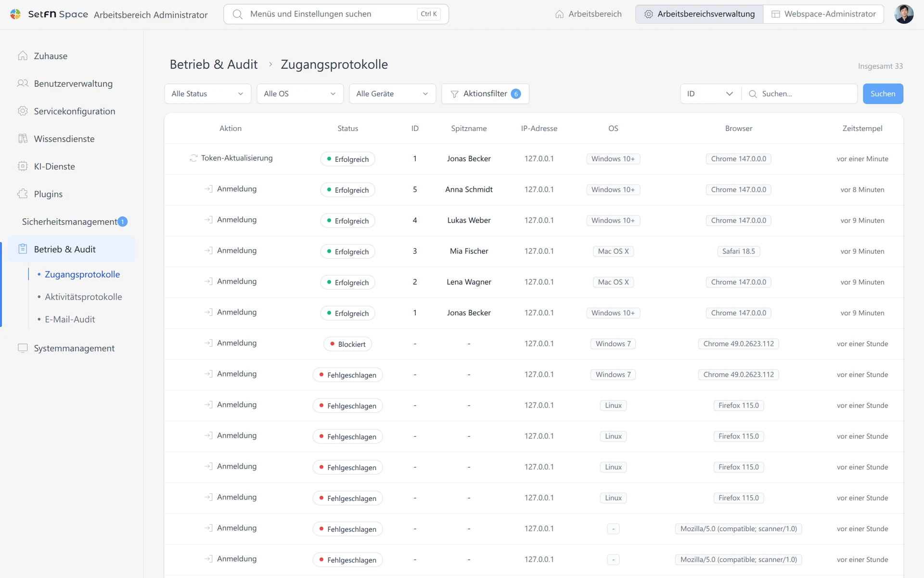Open the Alle OS dropdown
Screen dimensions: 924x578
click(300, 94)
